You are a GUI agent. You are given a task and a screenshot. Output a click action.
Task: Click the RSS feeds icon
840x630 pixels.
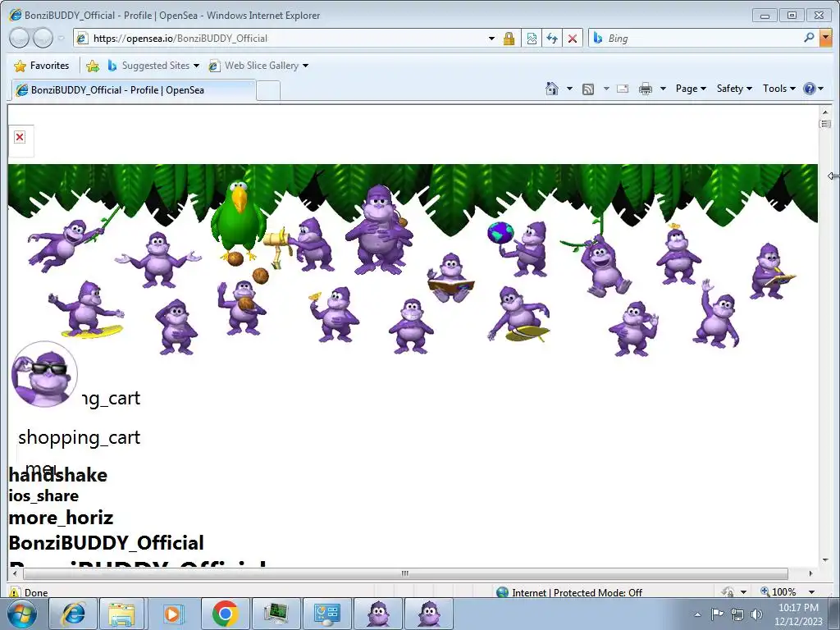tap(587, 89)
